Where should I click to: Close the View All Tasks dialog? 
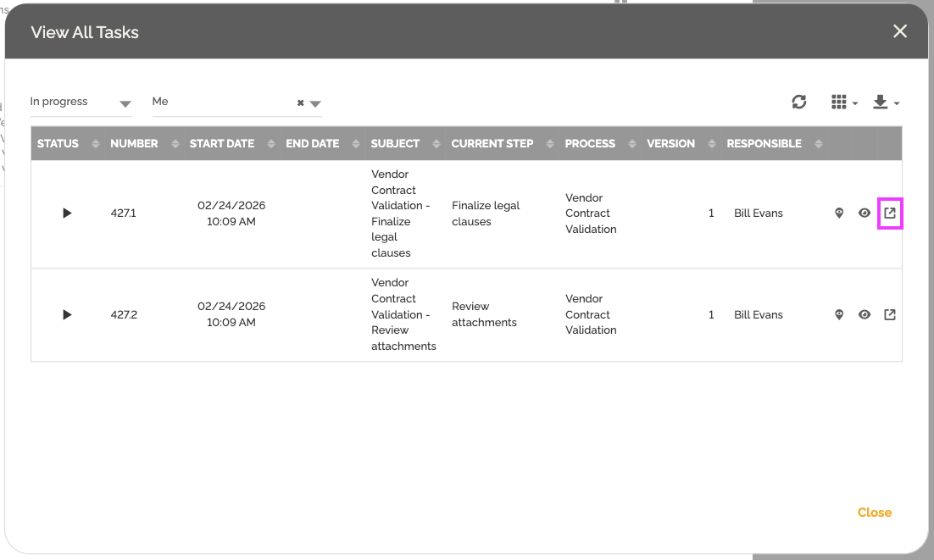coord(899,31)
